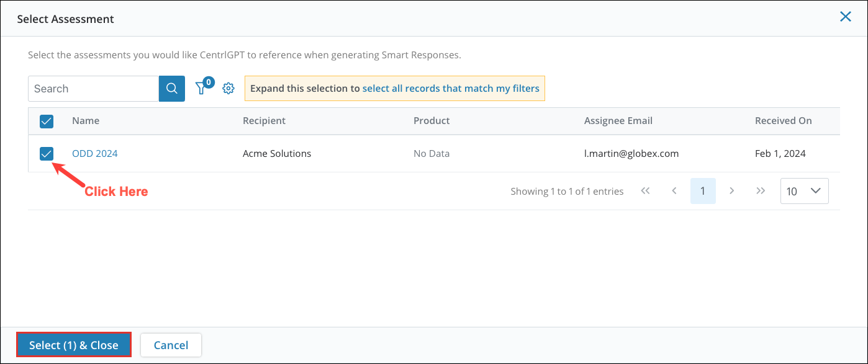Click inside the Search input field
The image size is (868, 364).
(93, 88)
